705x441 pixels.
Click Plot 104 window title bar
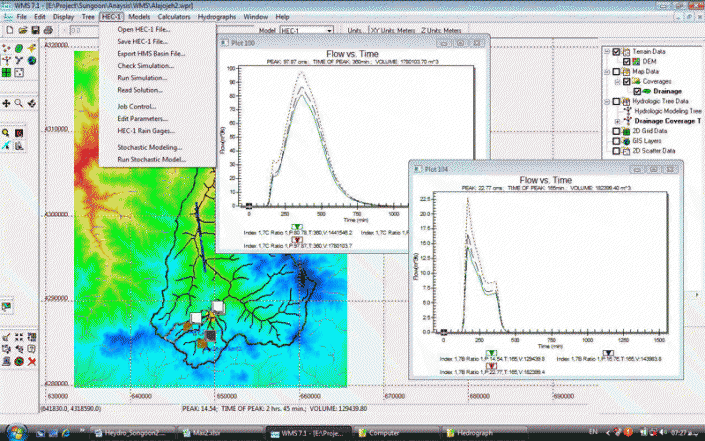click(x=546, y=169)
